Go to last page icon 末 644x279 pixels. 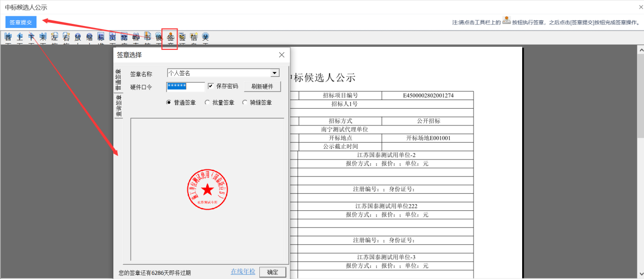[x=43, y=37]
